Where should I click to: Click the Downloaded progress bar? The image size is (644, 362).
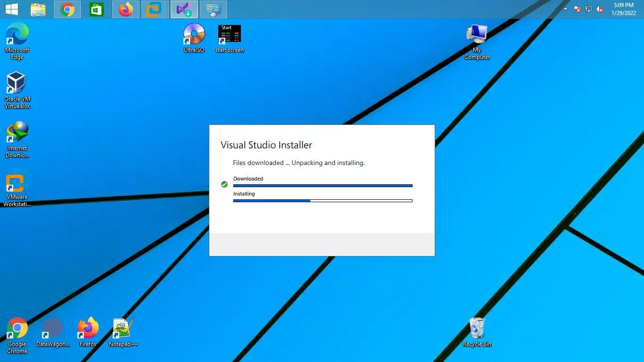323,186
